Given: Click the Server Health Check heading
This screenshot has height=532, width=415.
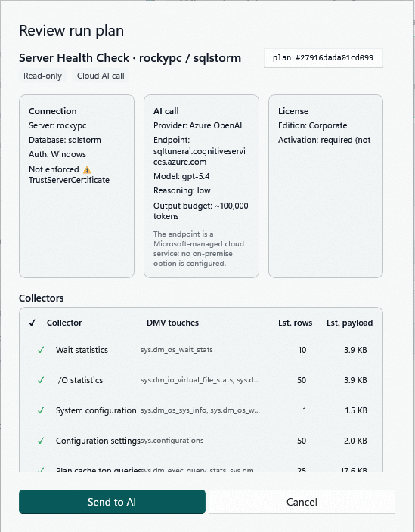Looking at the screenshot, I should [130, 58].
